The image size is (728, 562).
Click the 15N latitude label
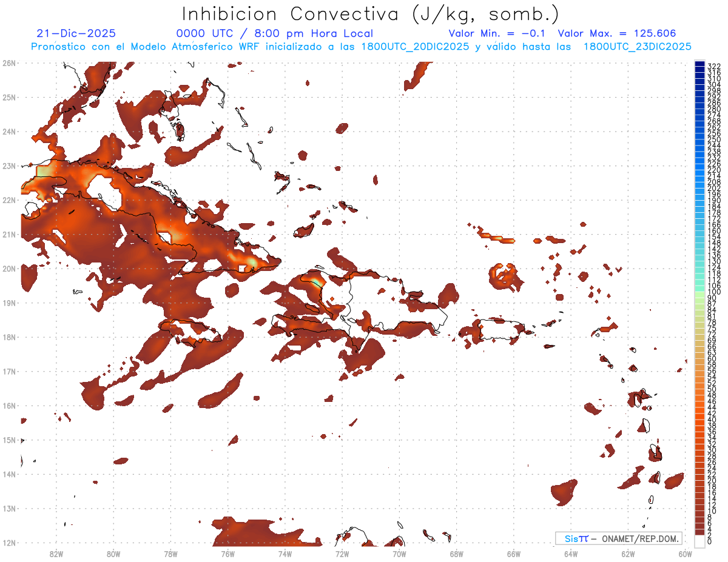[x=8, y=440]
